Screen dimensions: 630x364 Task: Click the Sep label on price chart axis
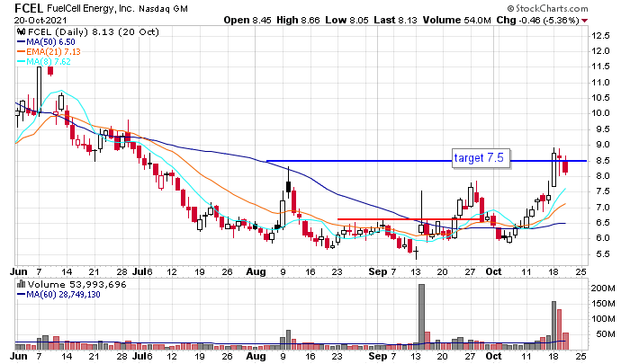pyautogui.click(x=378, y=271)
